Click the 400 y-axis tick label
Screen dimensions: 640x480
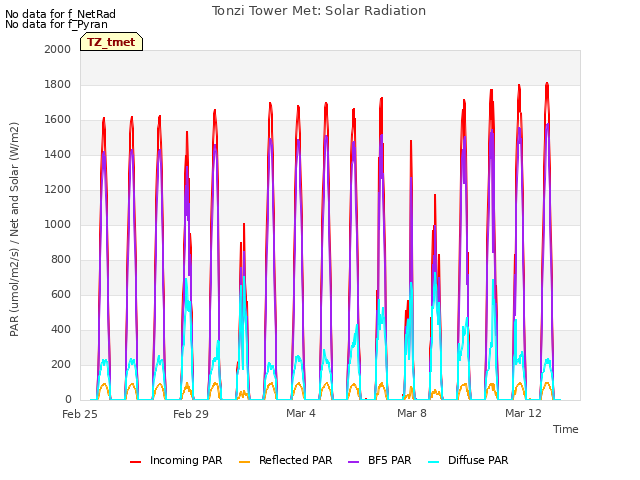tap(61, 329)
